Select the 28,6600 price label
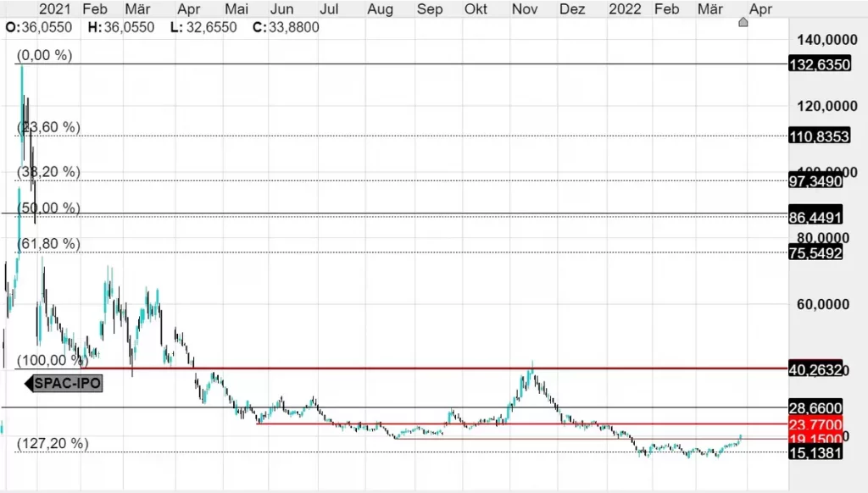 [x=815, y=407]
